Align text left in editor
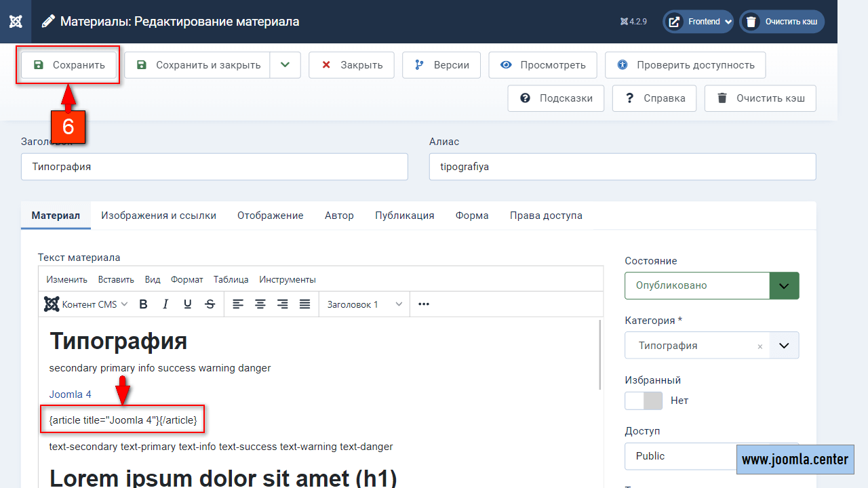The height and width of the screenshot is (488, 868). coord(238,304)
